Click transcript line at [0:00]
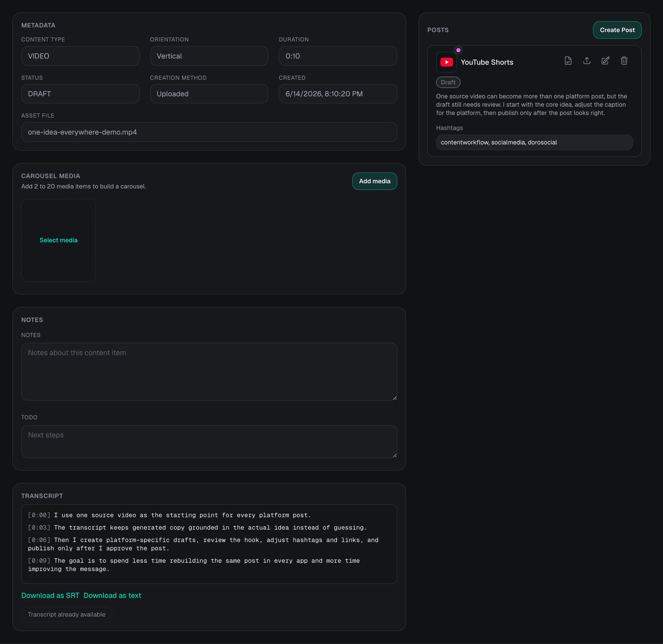Viewport: 663px width, 644px height. pyautogui.click(x=169, y=515)
